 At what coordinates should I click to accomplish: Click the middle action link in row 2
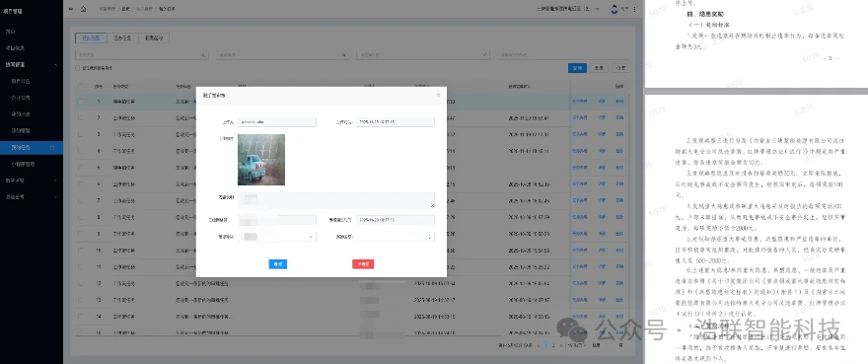601,118
